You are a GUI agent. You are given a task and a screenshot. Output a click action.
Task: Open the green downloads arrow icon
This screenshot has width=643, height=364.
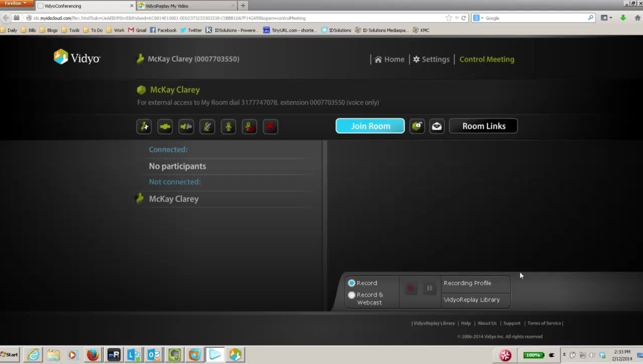pos(623,18)
